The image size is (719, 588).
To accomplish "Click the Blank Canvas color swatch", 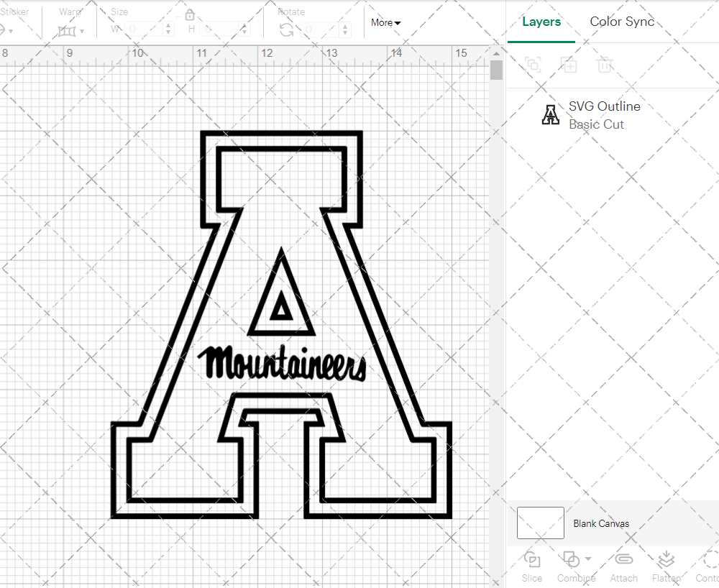I will (x=540, y=523).
